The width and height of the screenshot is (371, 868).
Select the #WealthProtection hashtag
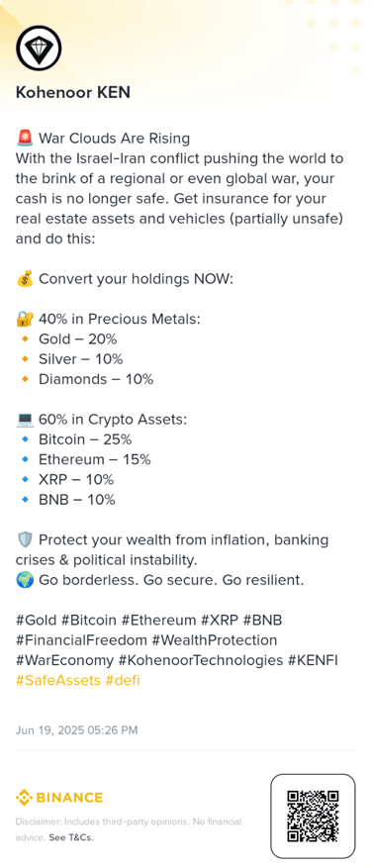click(x=215, y=640)
